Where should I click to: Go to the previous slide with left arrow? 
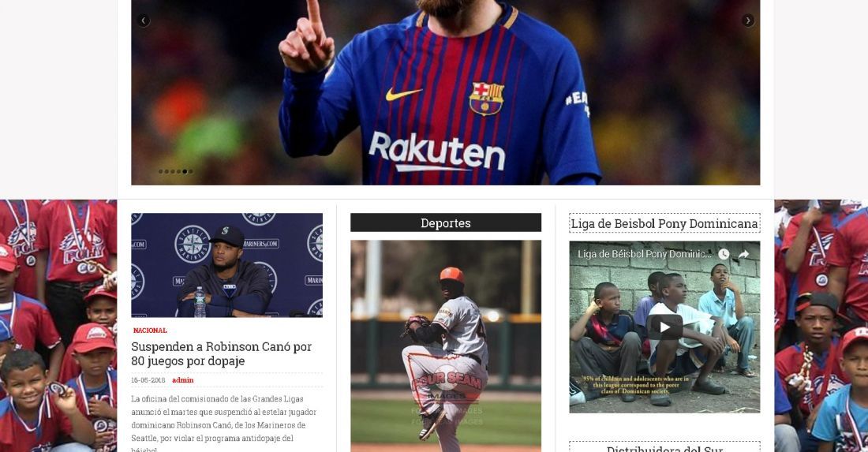pyautogui.click(x=144, y=21)
